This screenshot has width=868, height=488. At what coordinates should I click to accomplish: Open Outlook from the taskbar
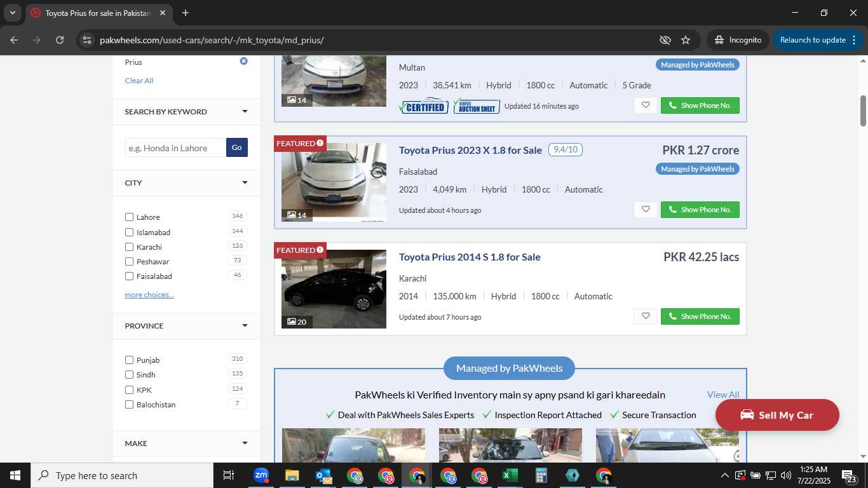coord(323,475)
